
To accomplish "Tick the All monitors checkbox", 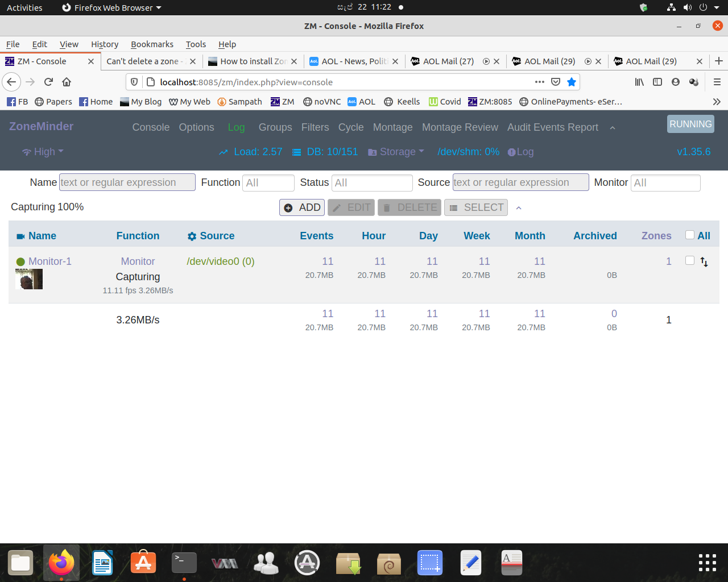I will pos(690,235).
